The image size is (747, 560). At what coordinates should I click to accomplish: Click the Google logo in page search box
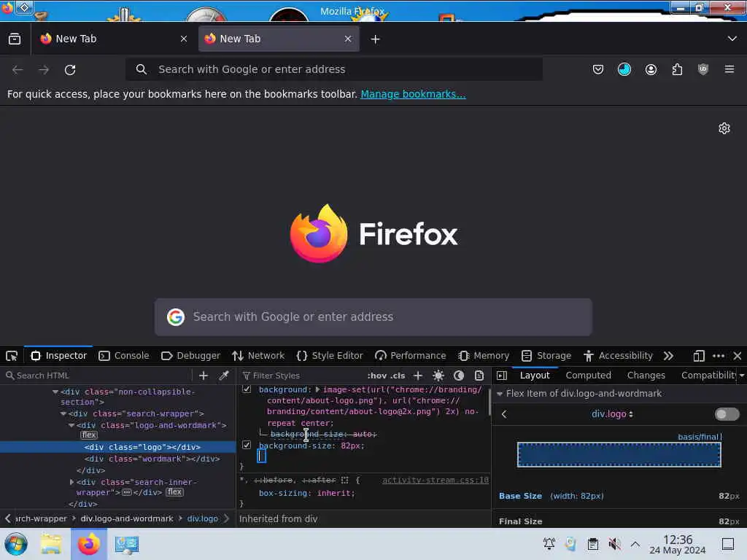coord(176,316)
